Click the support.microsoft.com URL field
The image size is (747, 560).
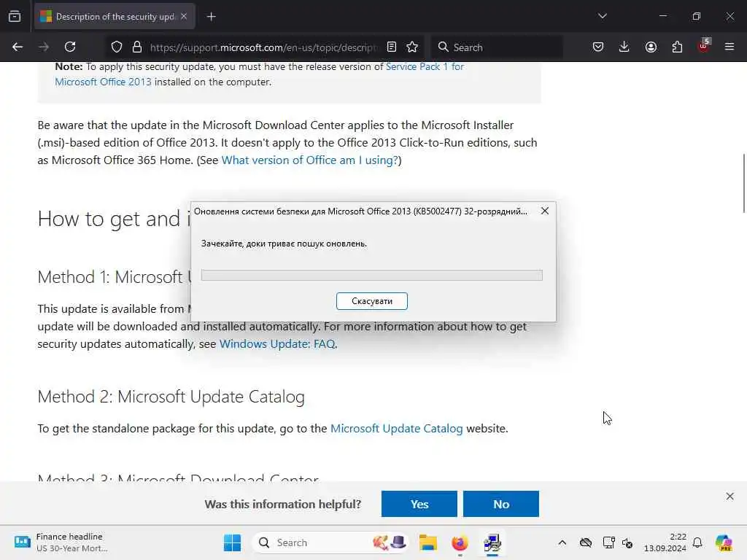[263, 47]
